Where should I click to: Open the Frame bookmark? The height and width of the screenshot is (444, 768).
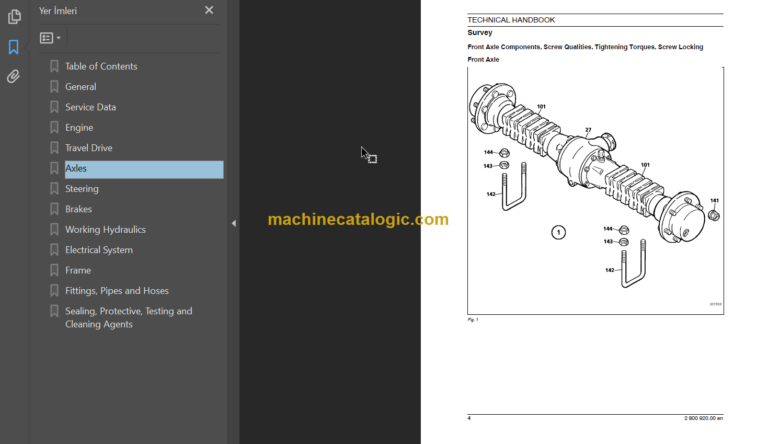tap(78, 271)
